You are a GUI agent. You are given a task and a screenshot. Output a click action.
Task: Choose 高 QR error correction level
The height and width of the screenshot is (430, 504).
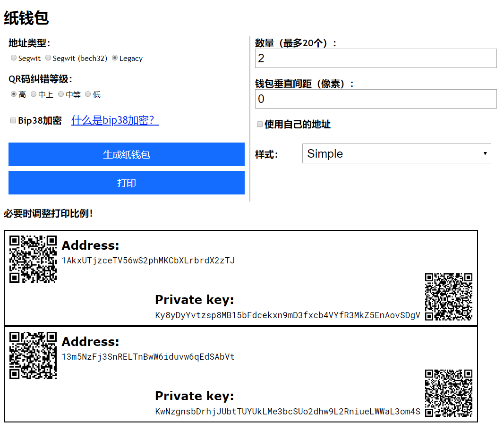(14, 94)
